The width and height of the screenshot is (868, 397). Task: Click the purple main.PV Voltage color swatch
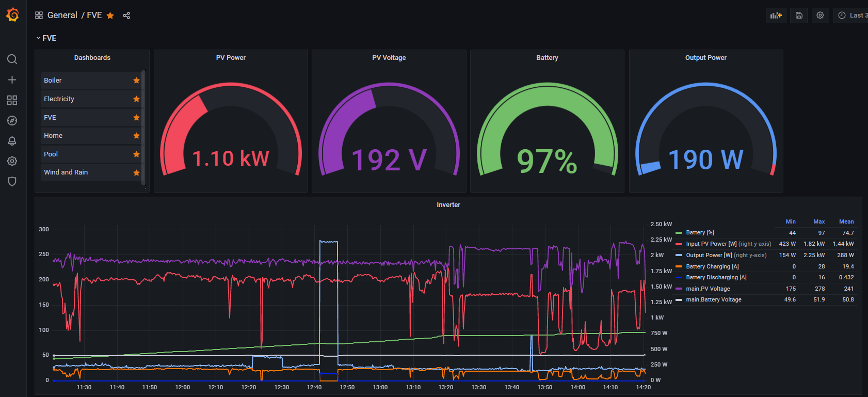(x=679, y=289)
